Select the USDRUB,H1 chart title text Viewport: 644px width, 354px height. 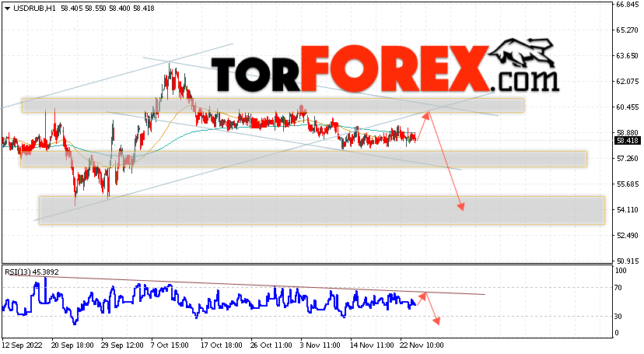[34, 9]
